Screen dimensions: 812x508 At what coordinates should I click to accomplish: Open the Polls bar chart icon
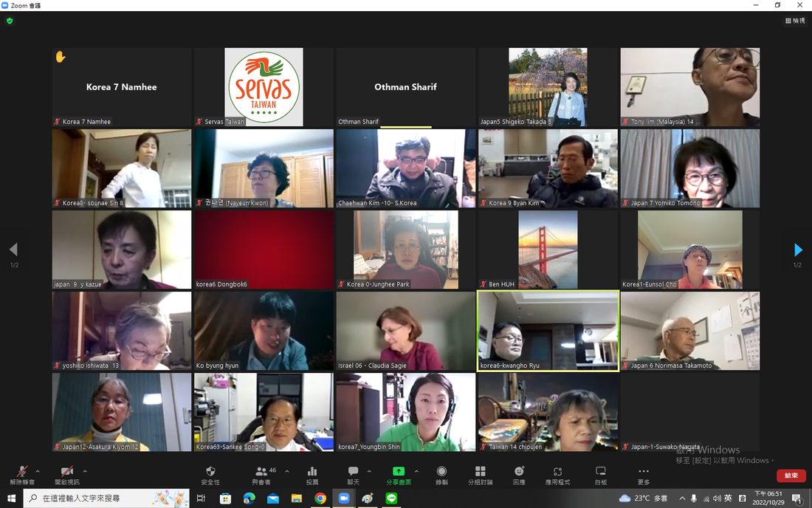312,471
